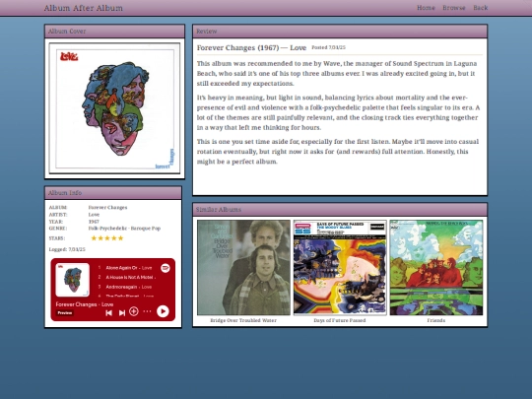Screen dimensions: 532x399
Task: Click Back in the top navigation
Action: pos(481,8)
